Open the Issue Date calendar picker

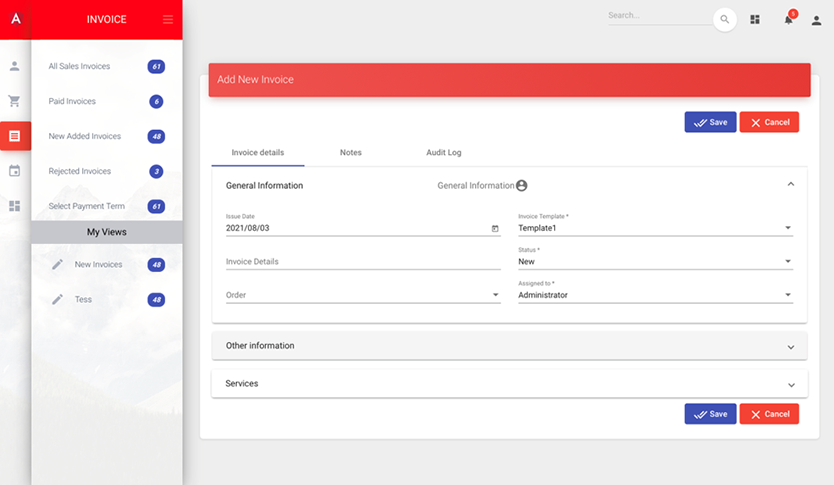point(495,229)
